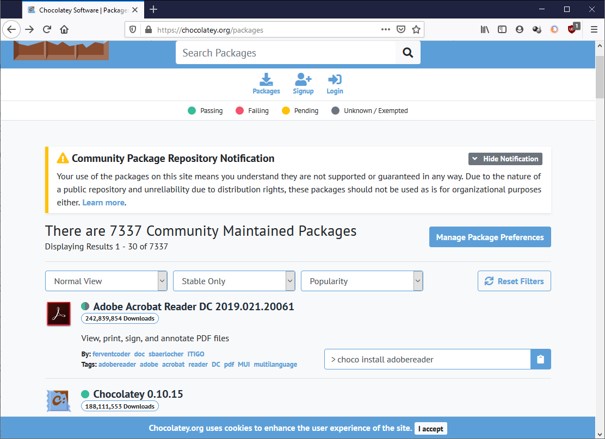This screenshot has width=605, height=439.
Task: Click Manage Package Preferences button
Action: [x=490, y=237]
